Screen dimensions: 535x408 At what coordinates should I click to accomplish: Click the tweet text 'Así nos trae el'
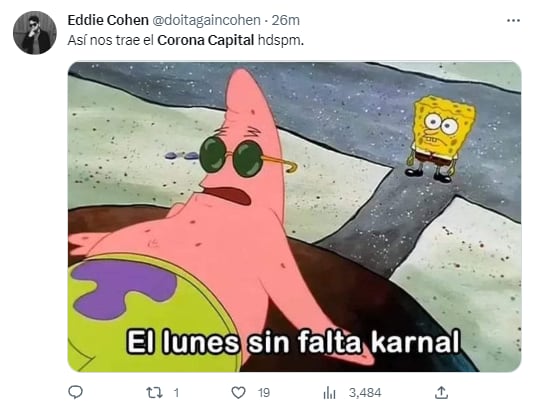pos(111,40)
